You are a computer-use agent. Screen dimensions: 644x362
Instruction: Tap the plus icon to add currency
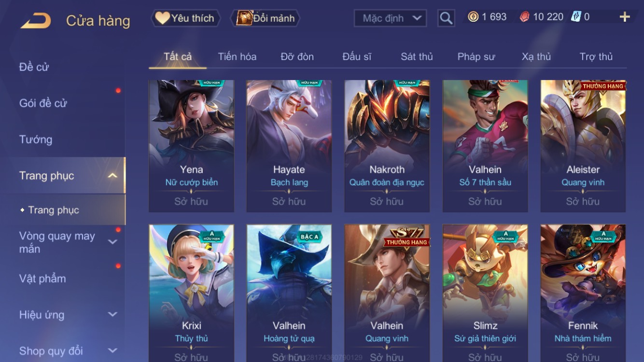pyautogui.click(x=625, y=17)
